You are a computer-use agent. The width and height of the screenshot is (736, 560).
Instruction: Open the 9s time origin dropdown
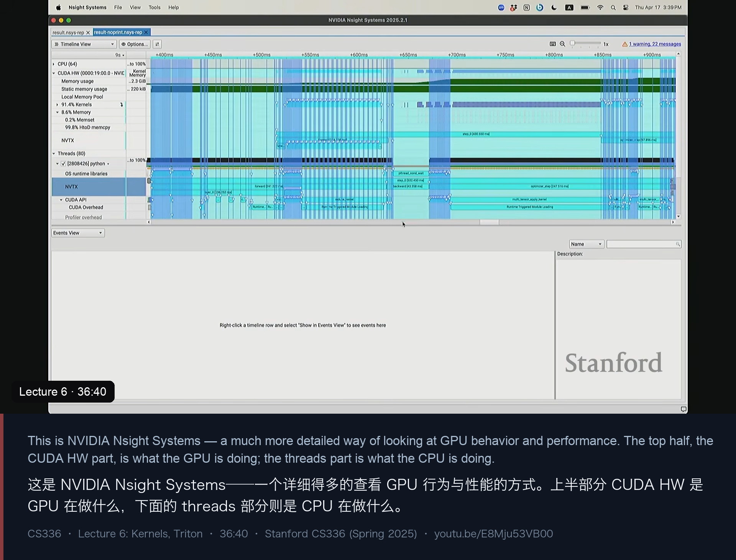[120, 55]
